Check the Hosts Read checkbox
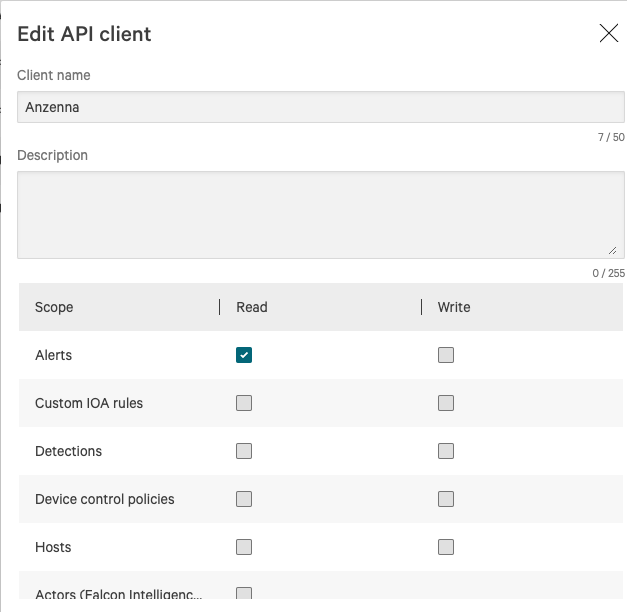The width and height of the screenshot is (627, 612). pyautogui.click(x=244, y=547)
